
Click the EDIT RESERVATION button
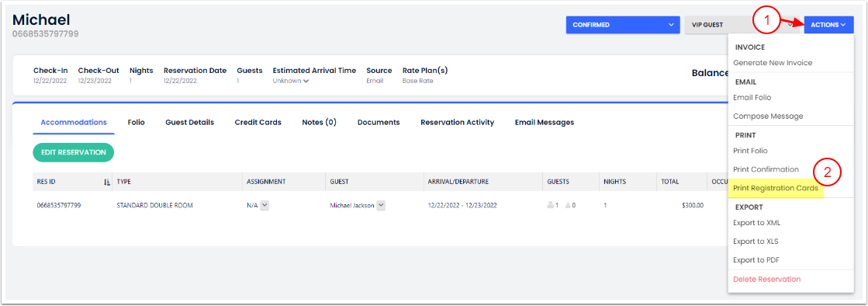74,152
